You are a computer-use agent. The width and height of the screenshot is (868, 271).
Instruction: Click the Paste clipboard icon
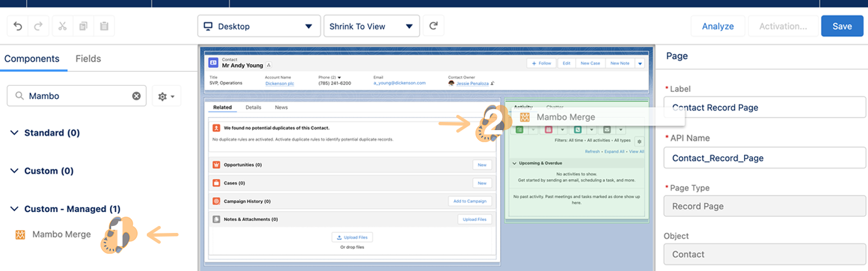104,26
